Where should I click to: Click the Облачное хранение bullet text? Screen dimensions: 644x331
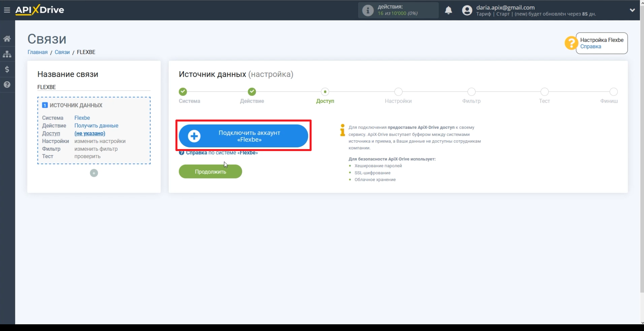(x=375, y=180)
